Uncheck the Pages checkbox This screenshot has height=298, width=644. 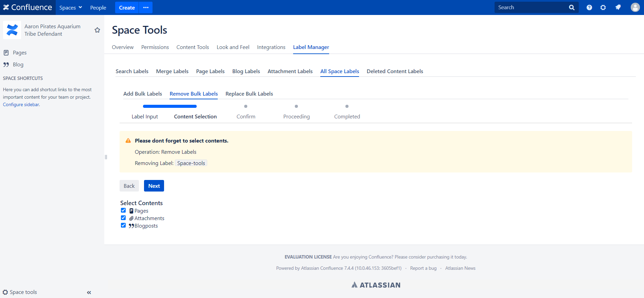click(123, 211)
